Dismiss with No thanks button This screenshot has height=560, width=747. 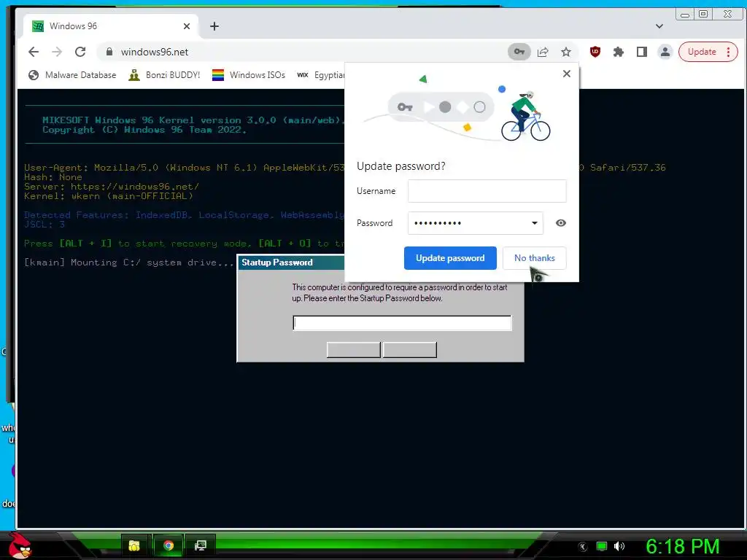pos(535,258)
